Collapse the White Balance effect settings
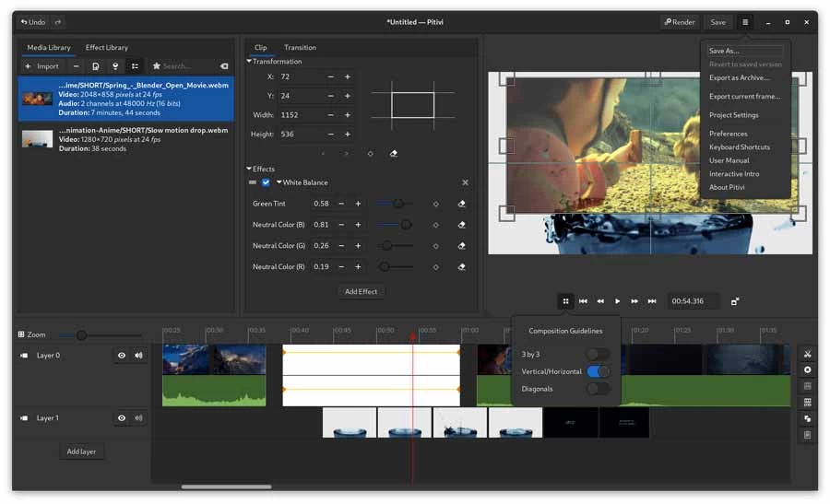The width and height of the screenshot is (830, 504). [x=279, y=182]
